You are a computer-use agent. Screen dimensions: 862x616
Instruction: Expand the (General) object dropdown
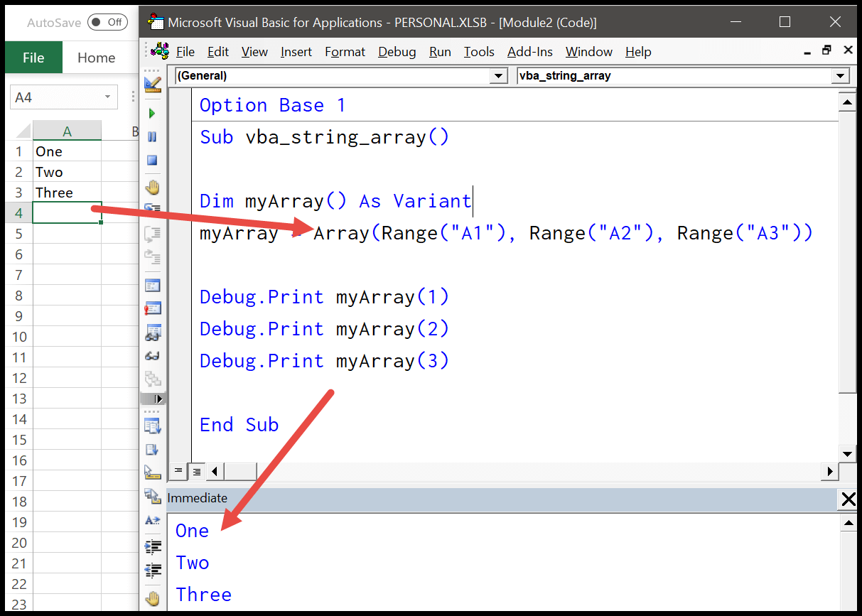(499, 75)
